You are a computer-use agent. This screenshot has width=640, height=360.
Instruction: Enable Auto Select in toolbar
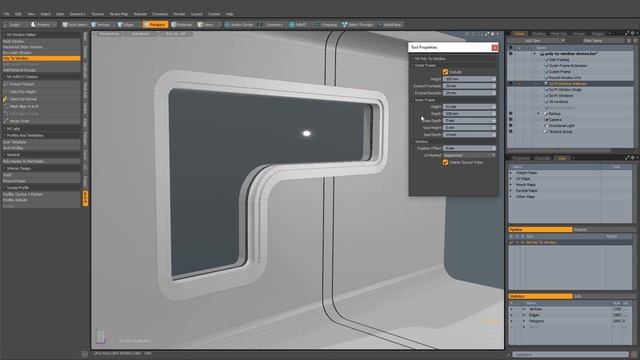point(75,25)
